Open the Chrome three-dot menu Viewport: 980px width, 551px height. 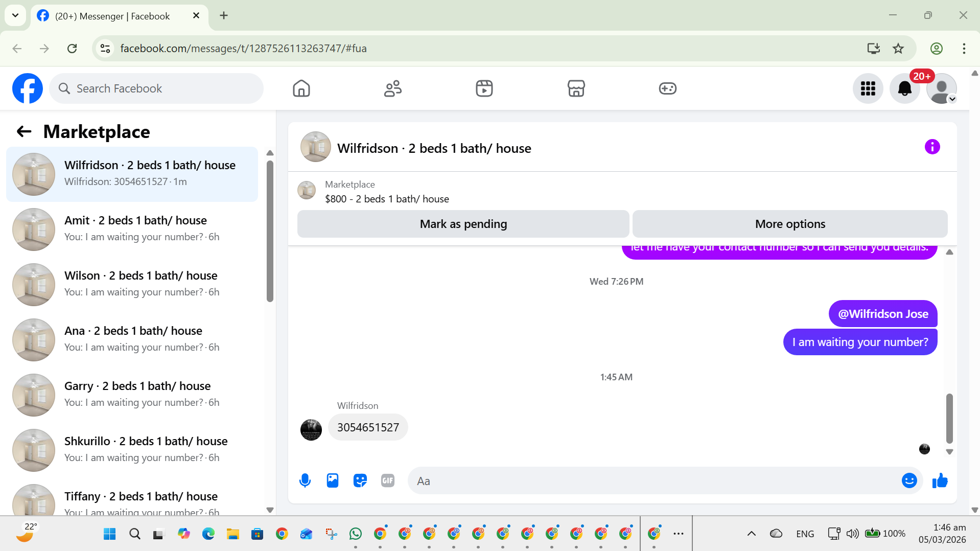(964, 49)
